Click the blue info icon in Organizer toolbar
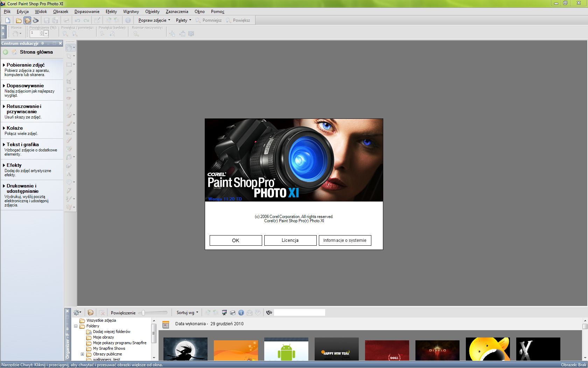Viewport: 588px width, 368px height. (x=241, y=313)
